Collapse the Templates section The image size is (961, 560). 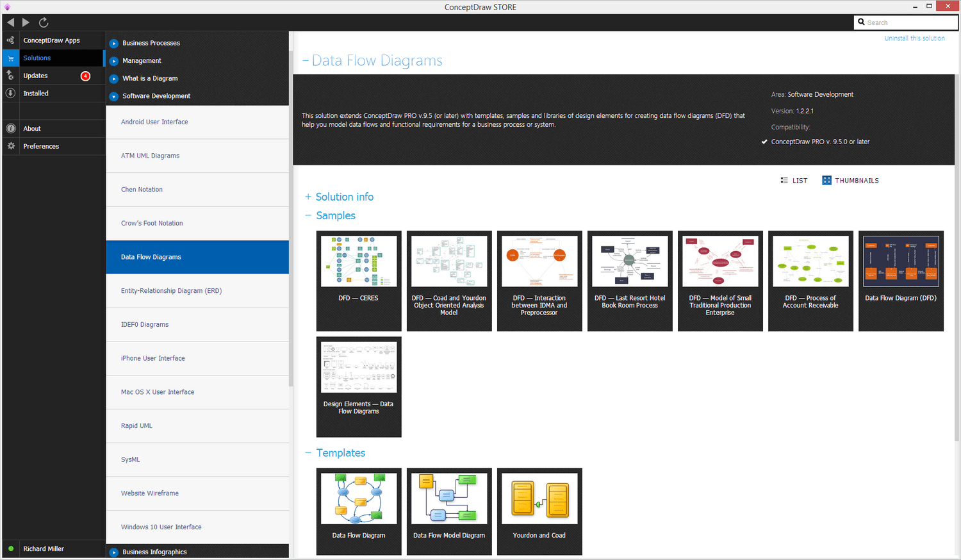(308, 453)
